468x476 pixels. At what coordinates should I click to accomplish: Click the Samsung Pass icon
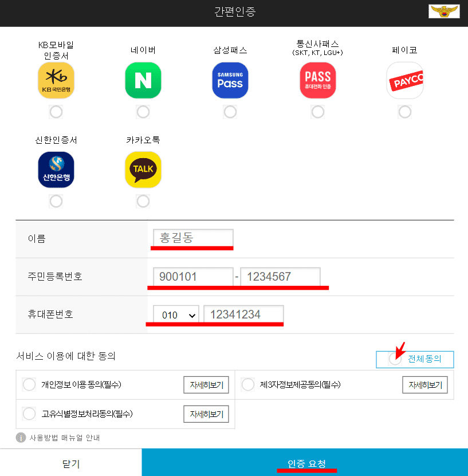pos(230,80)
